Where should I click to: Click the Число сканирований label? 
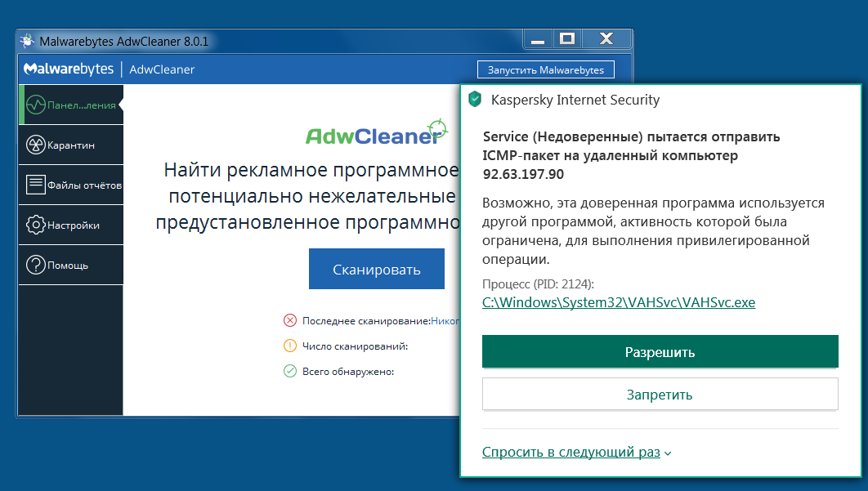(355, 346)
